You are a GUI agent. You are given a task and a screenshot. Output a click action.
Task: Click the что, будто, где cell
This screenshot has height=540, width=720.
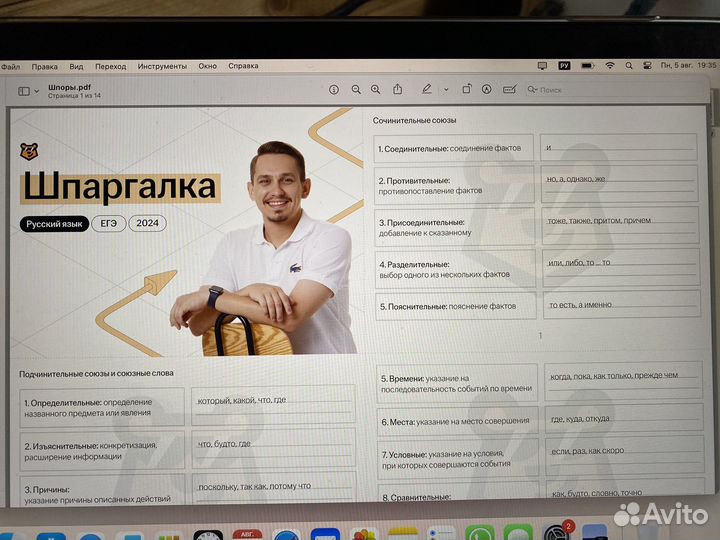coord(274,449)
